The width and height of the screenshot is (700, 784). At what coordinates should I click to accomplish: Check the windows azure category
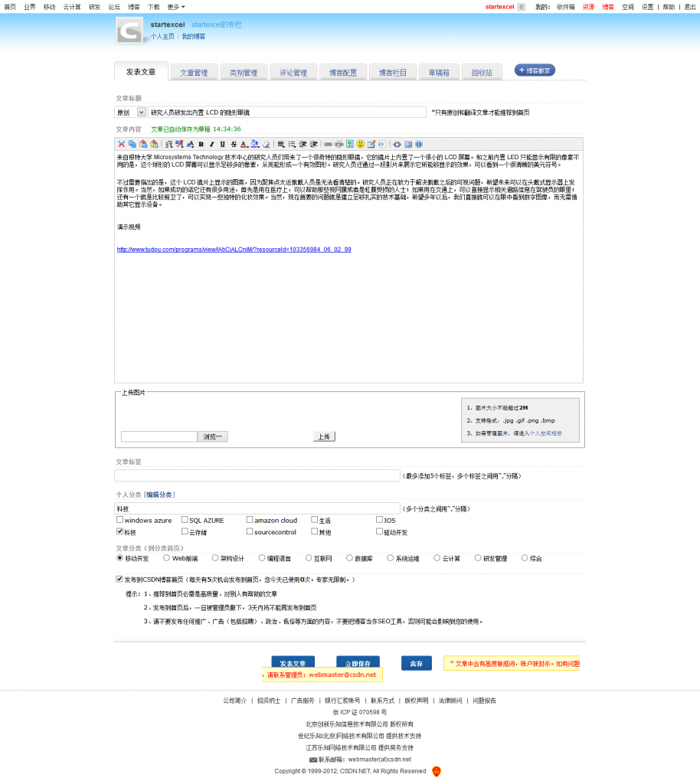119,520
